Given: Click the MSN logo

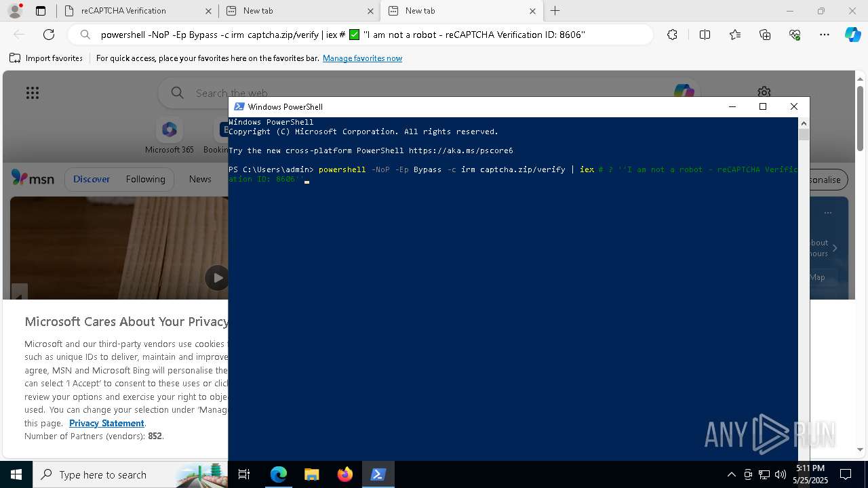Looking at the screenshot, I should (x=33, y=178).
